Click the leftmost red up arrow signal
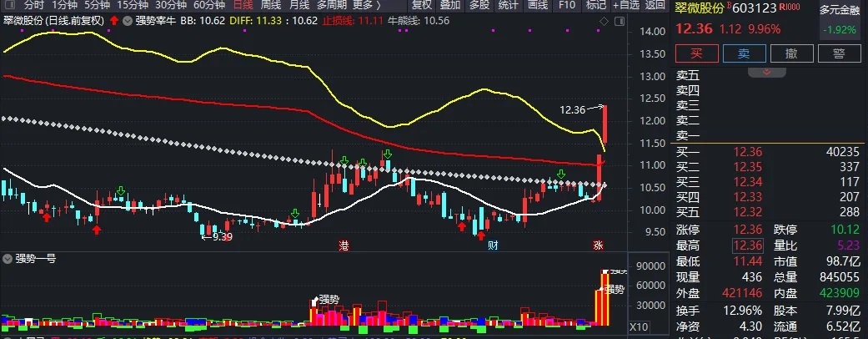 [47, 216]
